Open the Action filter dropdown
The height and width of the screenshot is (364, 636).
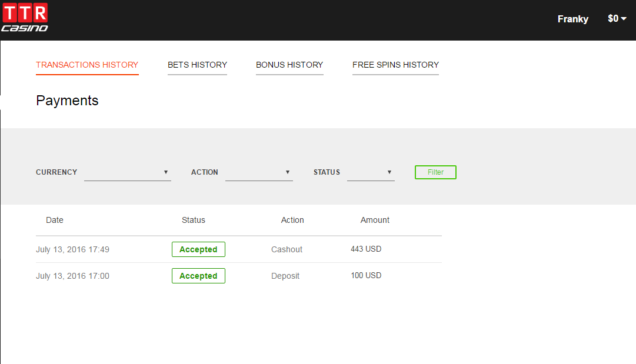tap(259, 172)
